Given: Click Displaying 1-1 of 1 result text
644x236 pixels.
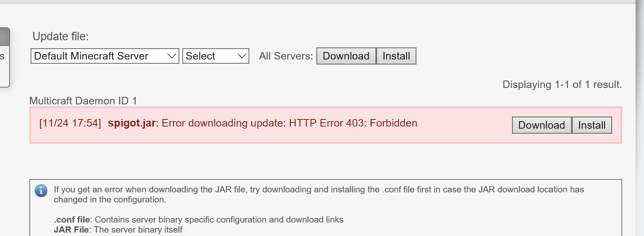Looking at the screenshot, I should click(562, 85).
